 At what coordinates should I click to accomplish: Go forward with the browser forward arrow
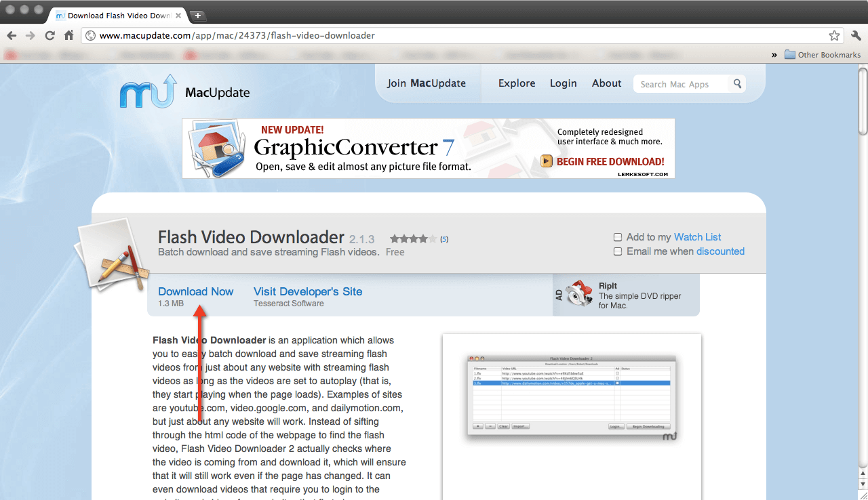[31, 35]
